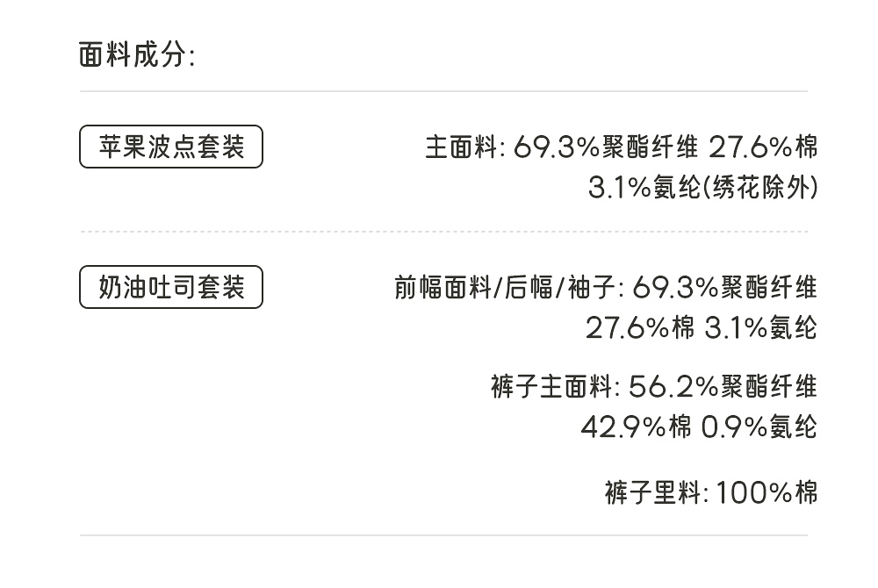The height and width of the screenshot is (588, 878).
Task: Click the 苹果波点套装 label button
Action: [171, 147]
